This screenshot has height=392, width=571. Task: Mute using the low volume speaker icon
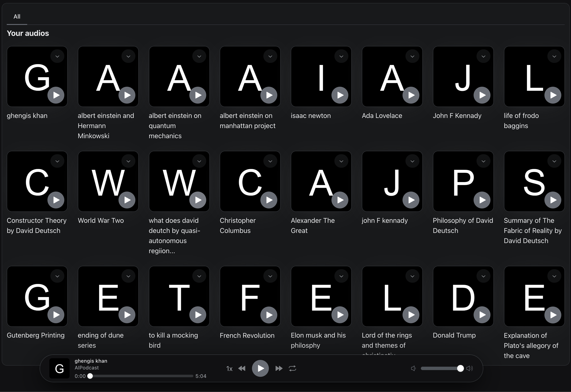click(x=413, y=368)
